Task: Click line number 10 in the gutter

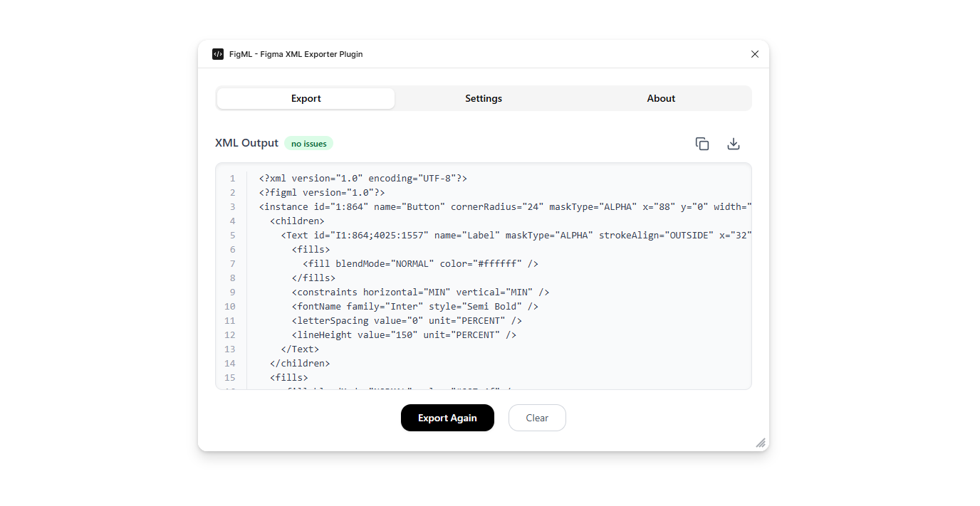Action: click(x=229, y=306)
